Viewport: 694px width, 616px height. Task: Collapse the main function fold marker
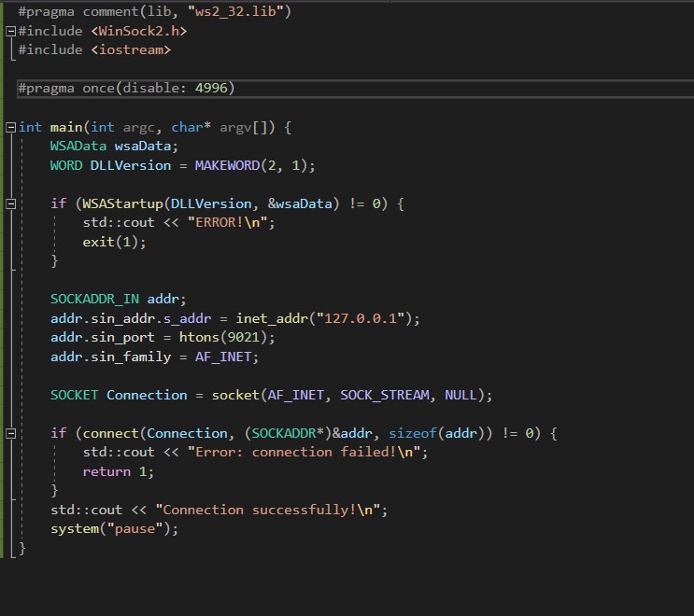coord(10,127)
